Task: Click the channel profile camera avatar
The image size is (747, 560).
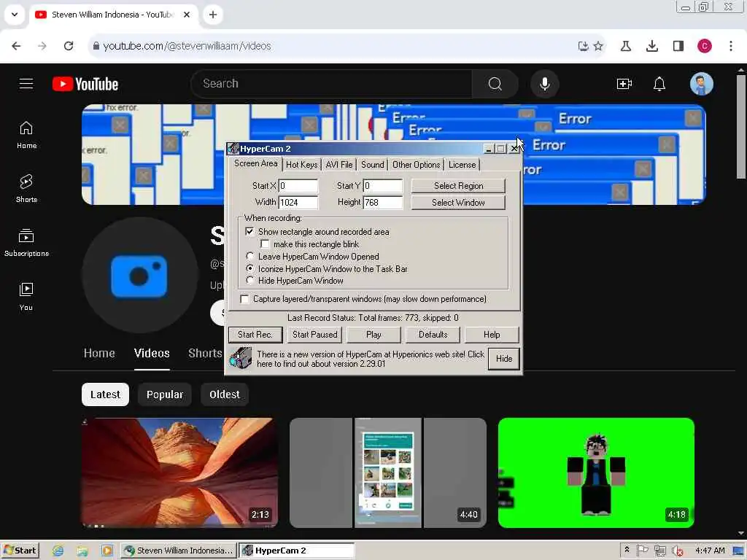Action: point(139,275)
